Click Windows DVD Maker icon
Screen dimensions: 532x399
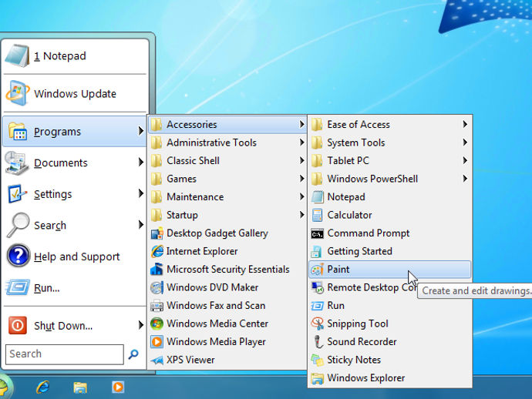(x=157, y=287)
